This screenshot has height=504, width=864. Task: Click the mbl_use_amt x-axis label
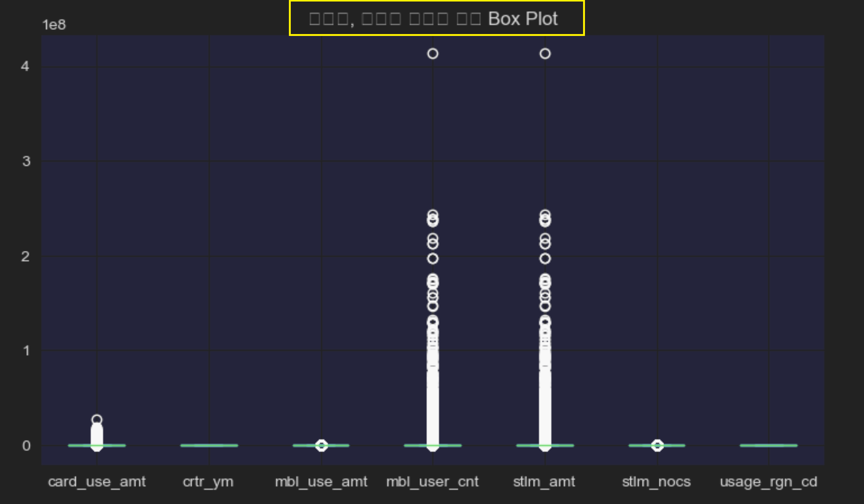pyautogui.click(x=321, y=482)
